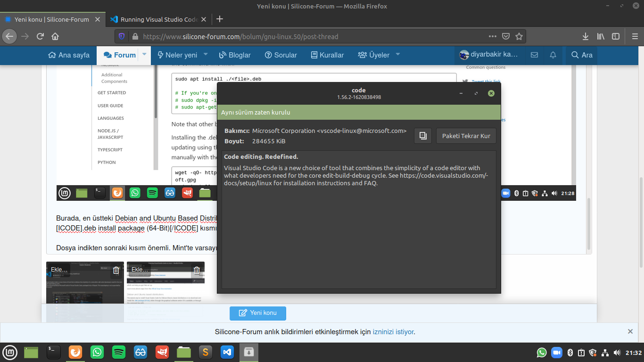
Task: Delete the first attachment thumbnail
Action: pyautogui.click(x=116, y=270)
